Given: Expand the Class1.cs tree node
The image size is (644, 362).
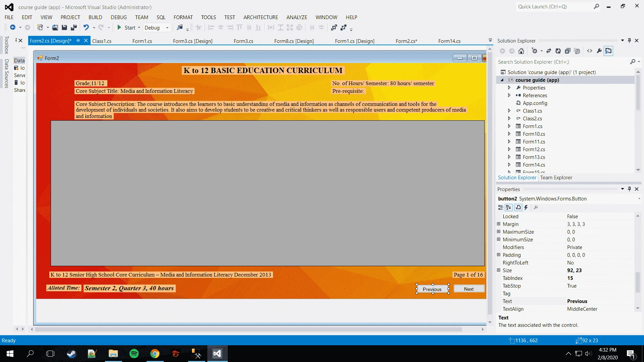Looking at the screenshot, I should (509, 111).
